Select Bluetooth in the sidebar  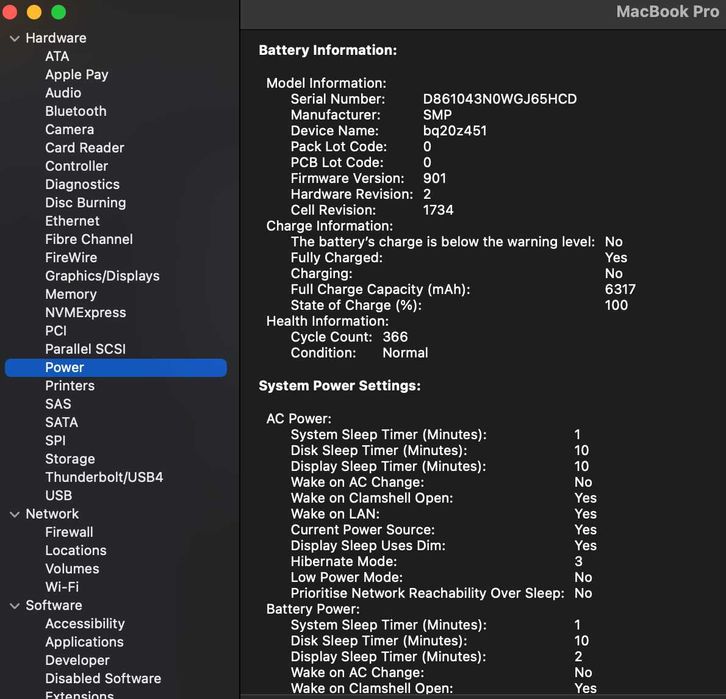[75, 111]
